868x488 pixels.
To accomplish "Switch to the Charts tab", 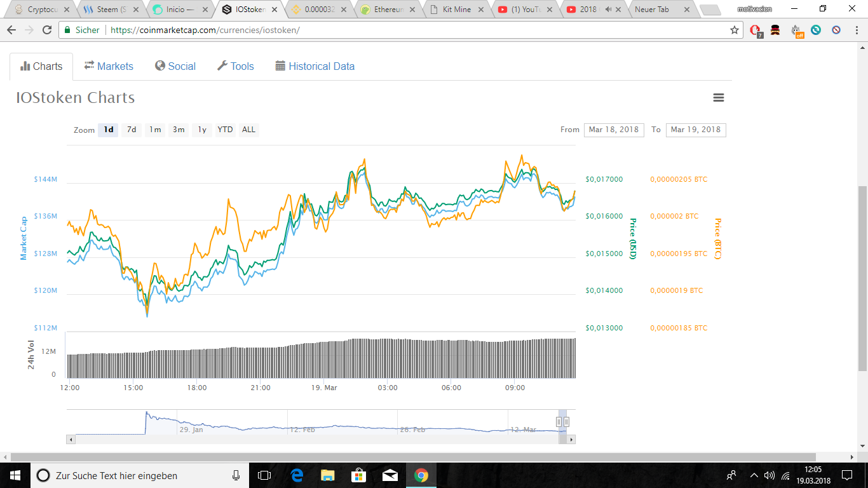I will (41, 66).
